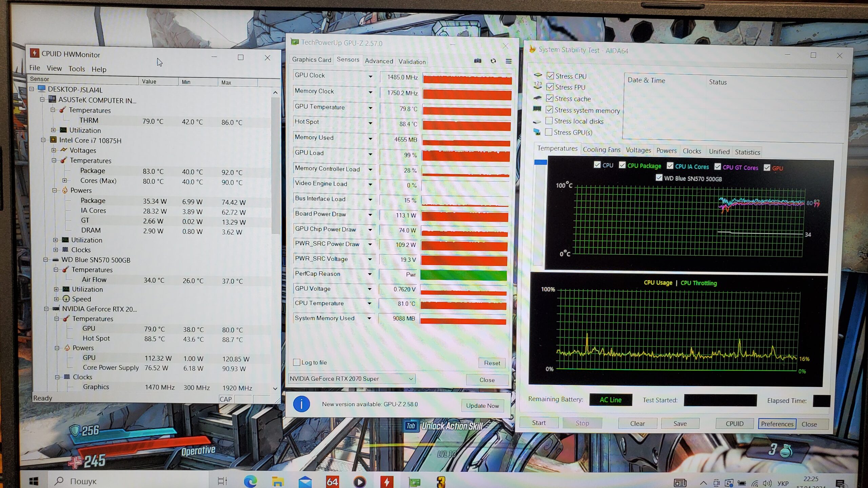Open the Tools menu in HWMonitor
This screenshot has width=868, height=488.
click(x=77, y=69)
